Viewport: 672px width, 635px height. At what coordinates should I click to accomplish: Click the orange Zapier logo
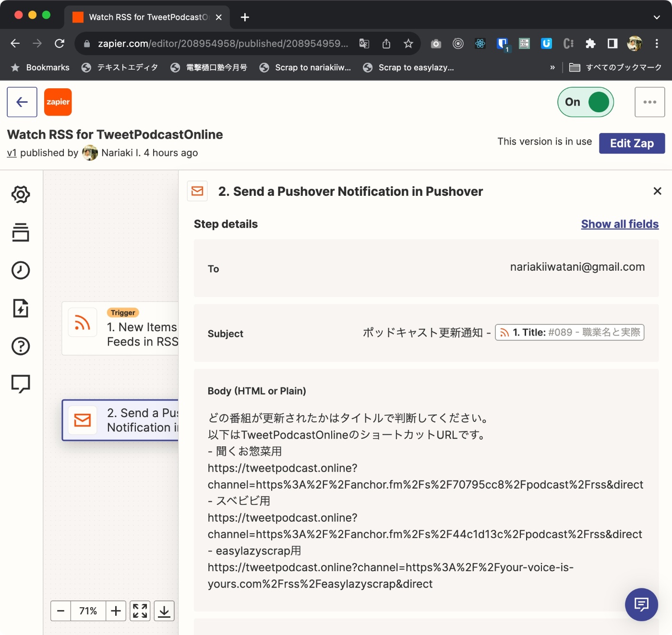pyautogui.click(x=58, y=102)
